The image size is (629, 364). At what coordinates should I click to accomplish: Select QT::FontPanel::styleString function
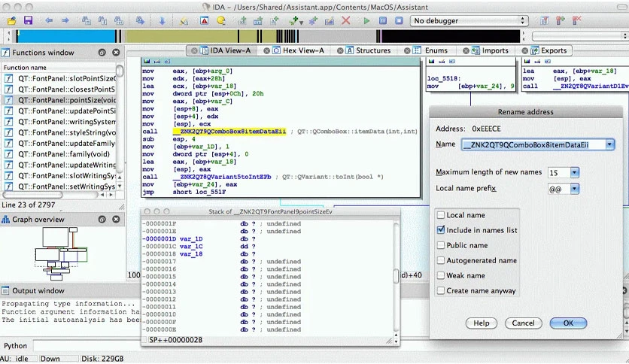pyautogui.click(x=59, y=132)
